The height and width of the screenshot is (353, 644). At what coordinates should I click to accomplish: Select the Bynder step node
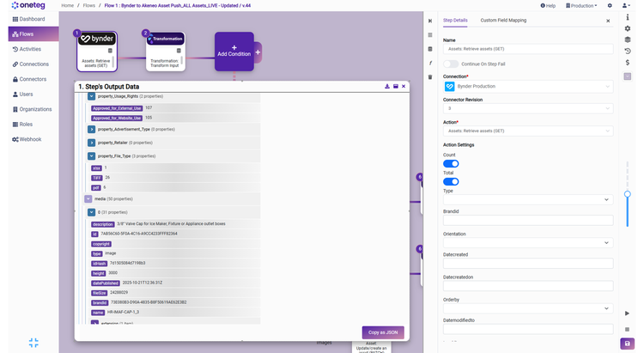click(x=97, y=52)
